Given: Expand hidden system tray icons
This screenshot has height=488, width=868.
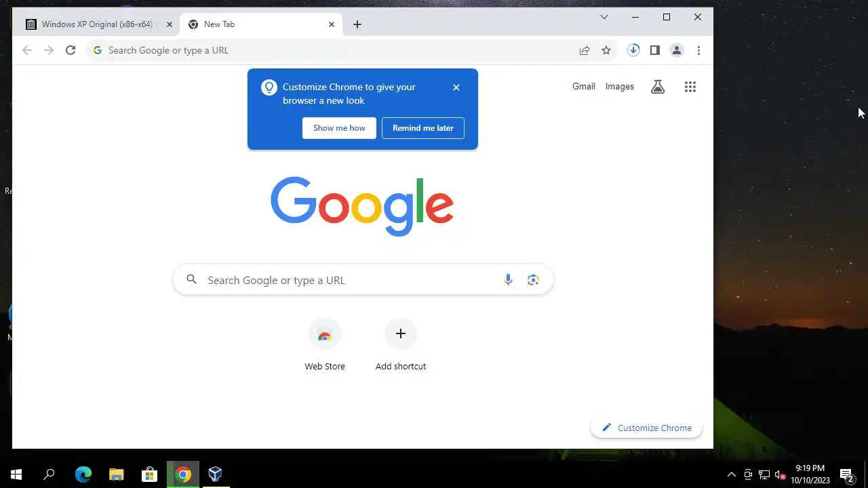Looking at the screenshot, I should pos(731,474).
